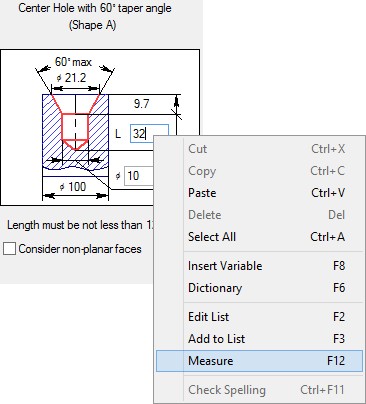Screen dimensions: 366x404
Task: Click the Length must be not less warning
Action: point(80,225)
